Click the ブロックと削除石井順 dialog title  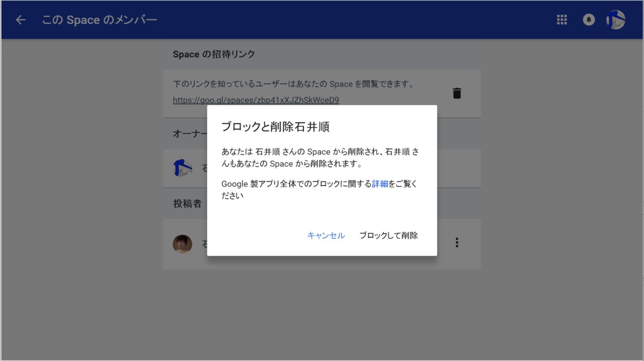point(275,127)
